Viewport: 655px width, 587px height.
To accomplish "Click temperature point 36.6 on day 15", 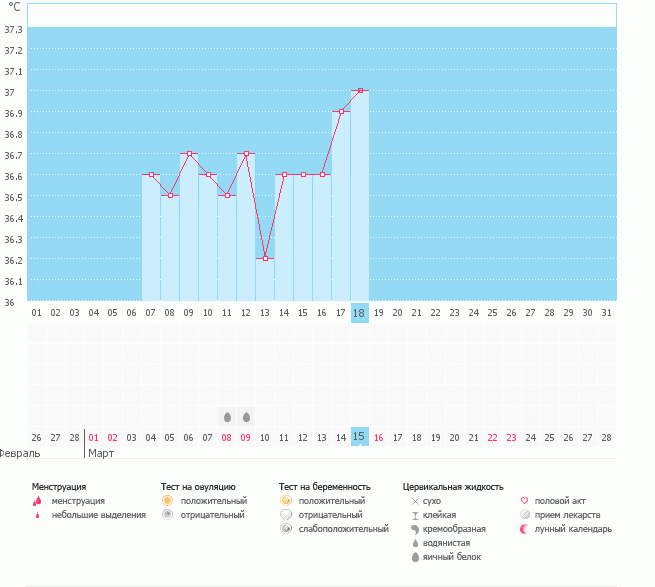I will click(303, 175).
